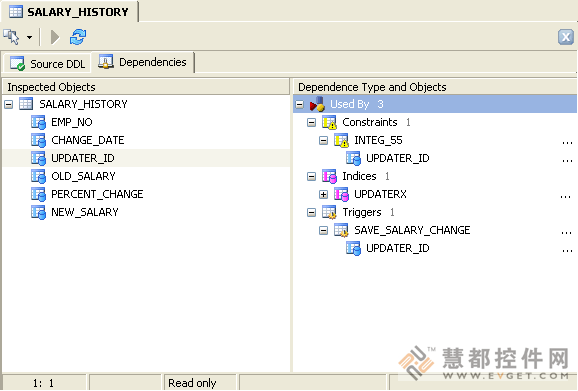Viewport: 578px width, 391px height.
Task: Select UPDATER_ID under SAVE_SALARY_CHANGE
Action: (x=398, y=248)
